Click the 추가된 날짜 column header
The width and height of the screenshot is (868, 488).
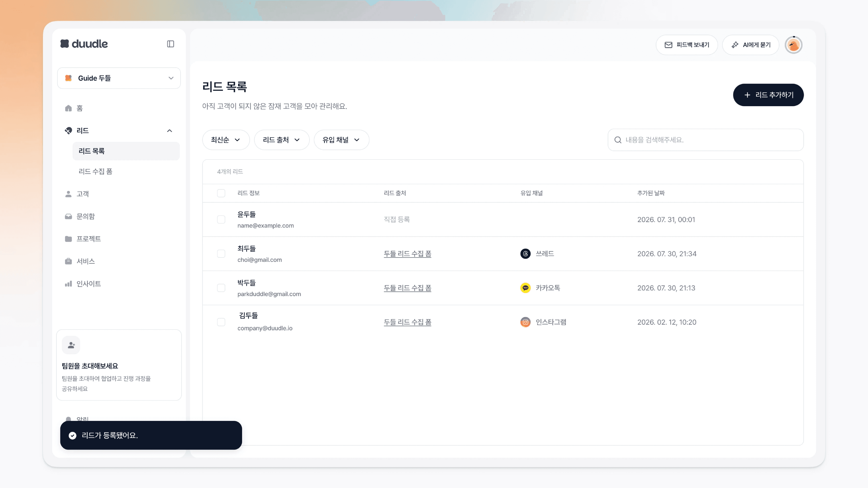(651, 193)
